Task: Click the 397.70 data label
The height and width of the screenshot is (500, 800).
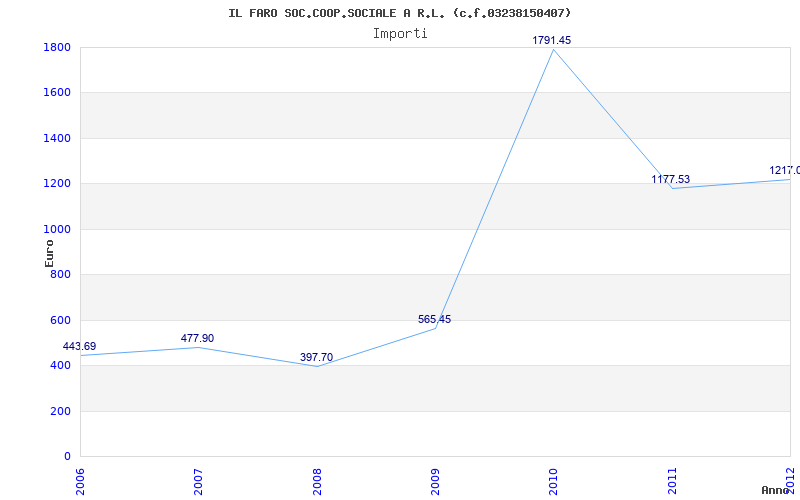Action: point(316,358)
